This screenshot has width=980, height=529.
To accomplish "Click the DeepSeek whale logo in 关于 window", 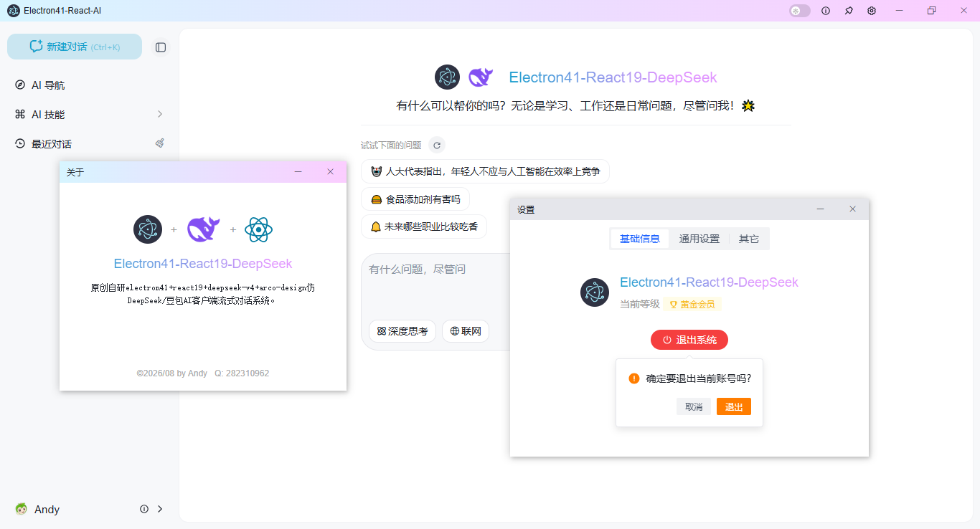I will click(x=204, y=229).
